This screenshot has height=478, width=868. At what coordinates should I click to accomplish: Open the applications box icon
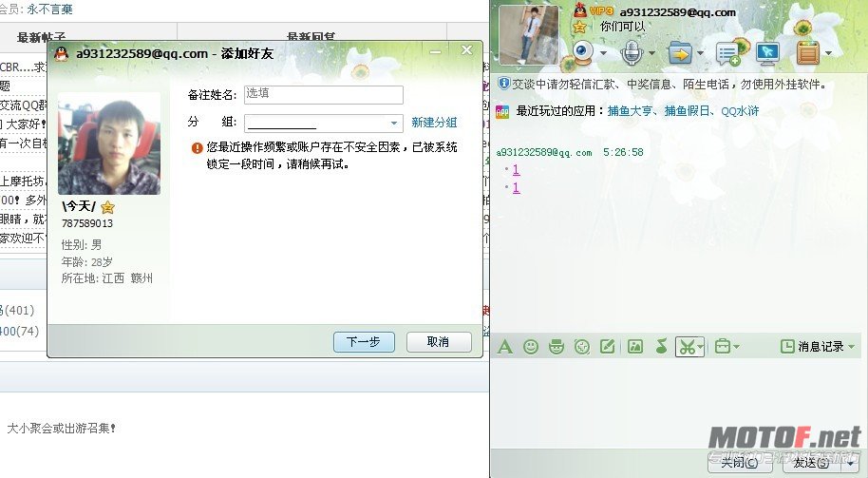808,53
